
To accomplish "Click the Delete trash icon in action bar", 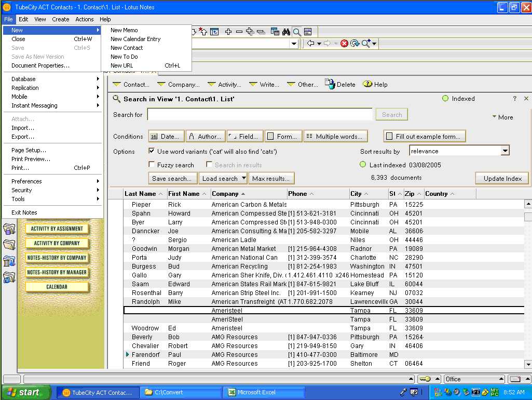I will pyautogui.click(x=330, y=84).
